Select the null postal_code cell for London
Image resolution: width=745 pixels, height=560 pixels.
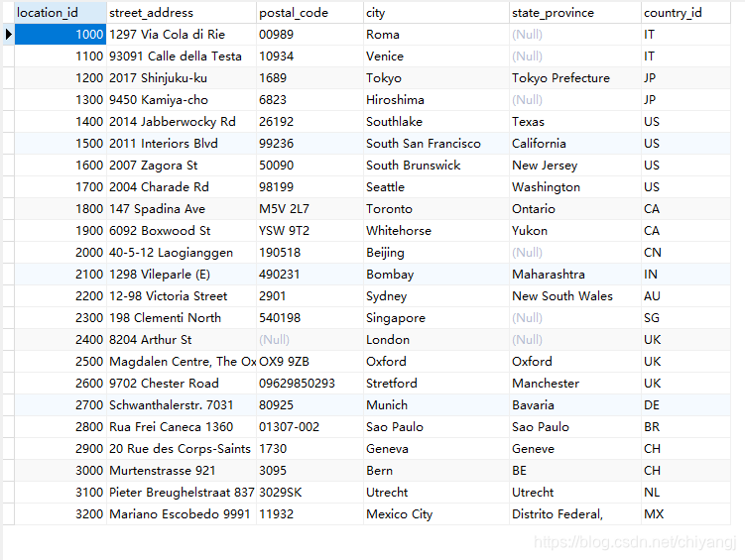(310, 340)
